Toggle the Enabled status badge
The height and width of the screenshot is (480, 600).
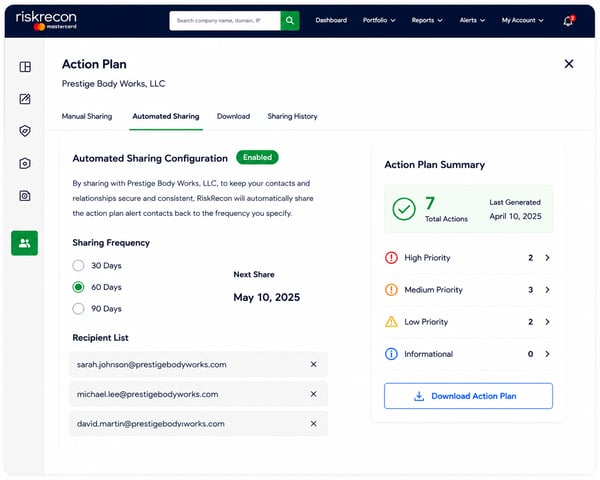pyautogui.click(x=257, y=157)
